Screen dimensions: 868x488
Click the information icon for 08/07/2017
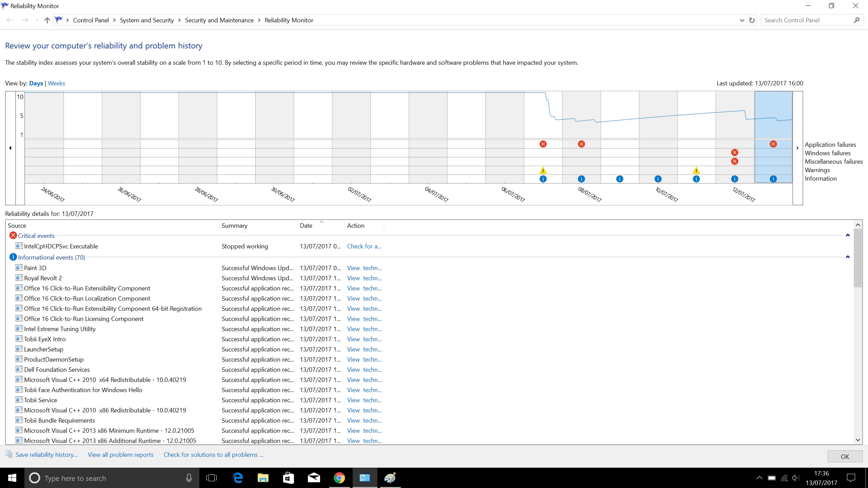pyautogui.click(x=581, y=179)
